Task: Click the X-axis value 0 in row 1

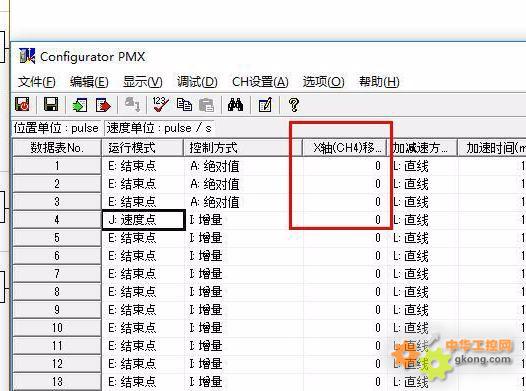Action: 345,166
